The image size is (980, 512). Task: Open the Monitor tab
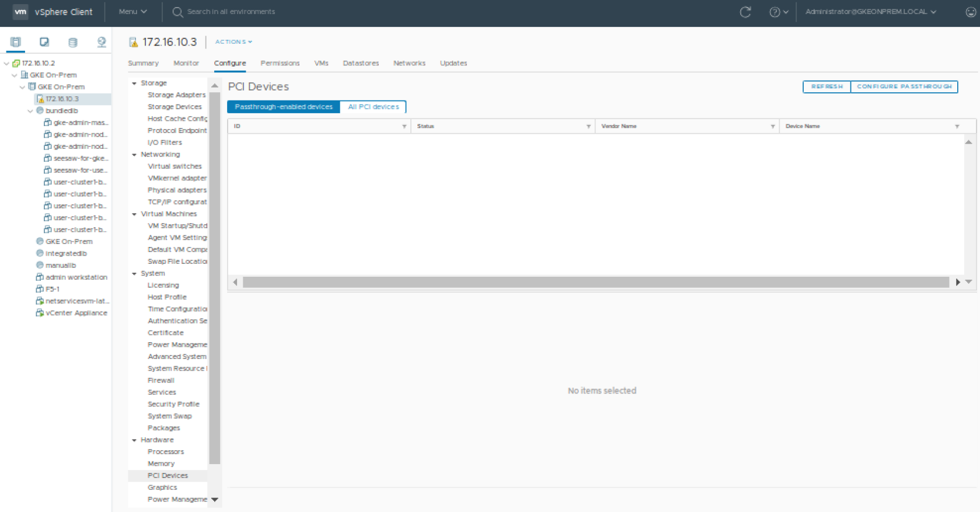pos(186,63)
